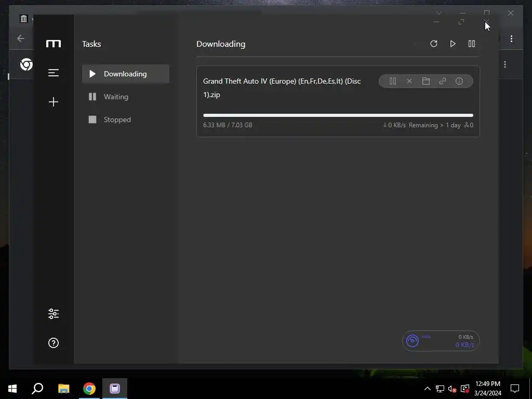Open Windows search from taskbar
Viewport: 532px width, 399px height.
(37, 389)
